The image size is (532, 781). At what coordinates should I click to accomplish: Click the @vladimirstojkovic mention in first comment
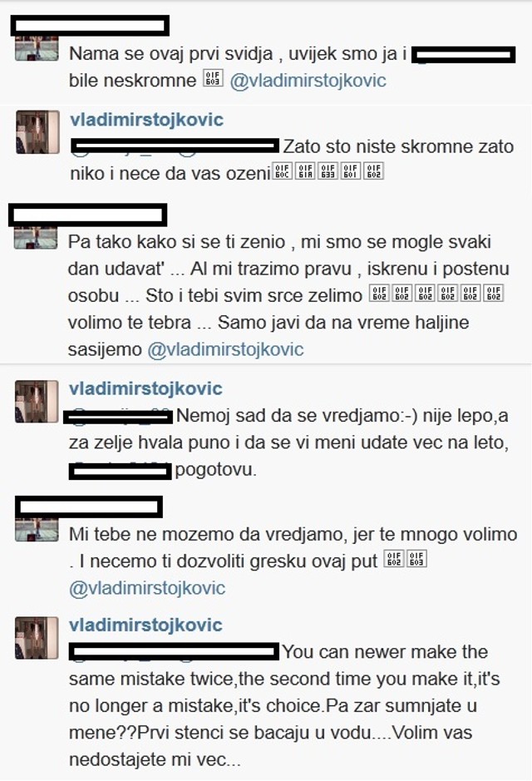coord(308,81)
